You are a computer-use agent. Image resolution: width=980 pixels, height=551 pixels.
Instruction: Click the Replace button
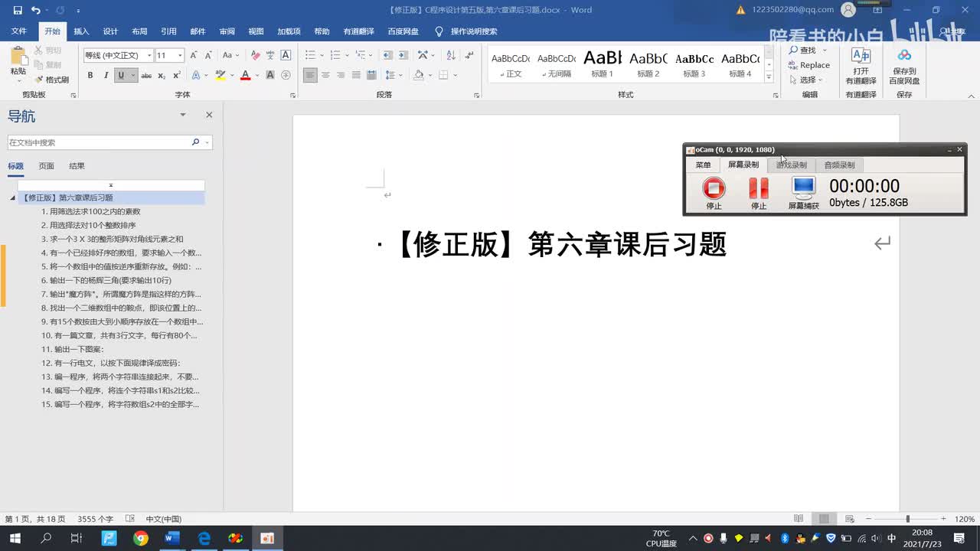809,65
